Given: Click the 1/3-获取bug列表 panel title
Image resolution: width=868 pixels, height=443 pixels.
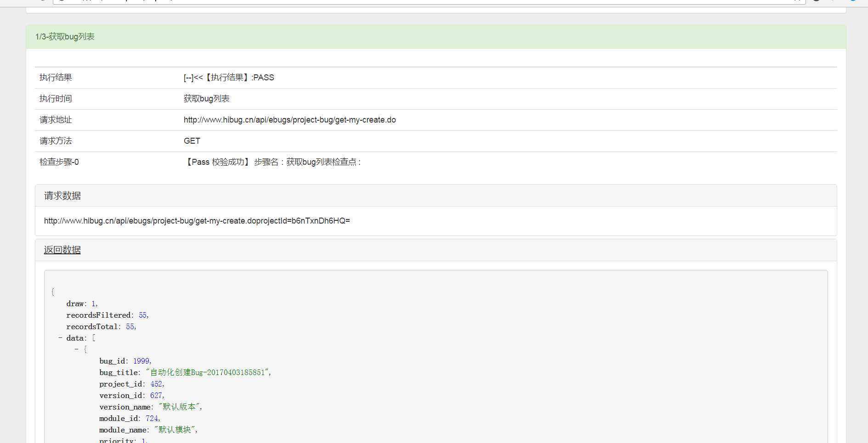Looking at the screenshot, I should [65, 37].
